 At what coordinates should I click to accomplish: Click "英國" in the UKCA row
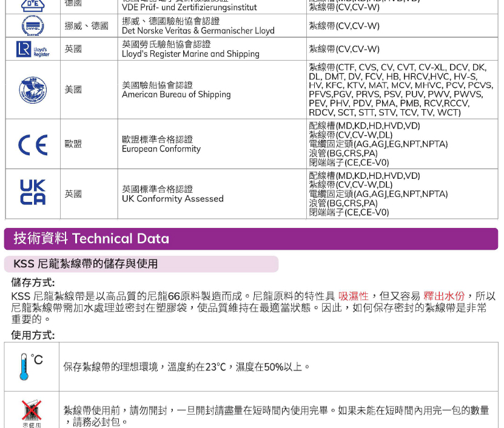click(73, 194)
